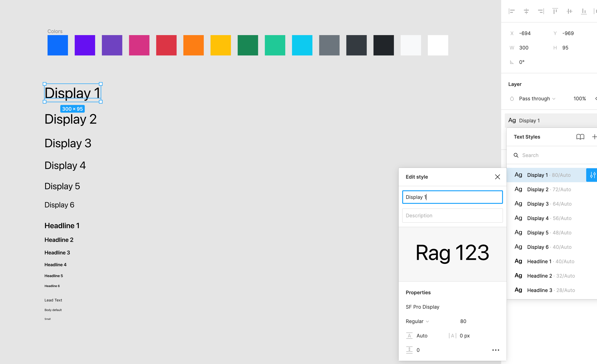Image resolution: width=597 pixels, height=364 pixels.
Task: Select the align left edges icon
Action: [512, 11]
